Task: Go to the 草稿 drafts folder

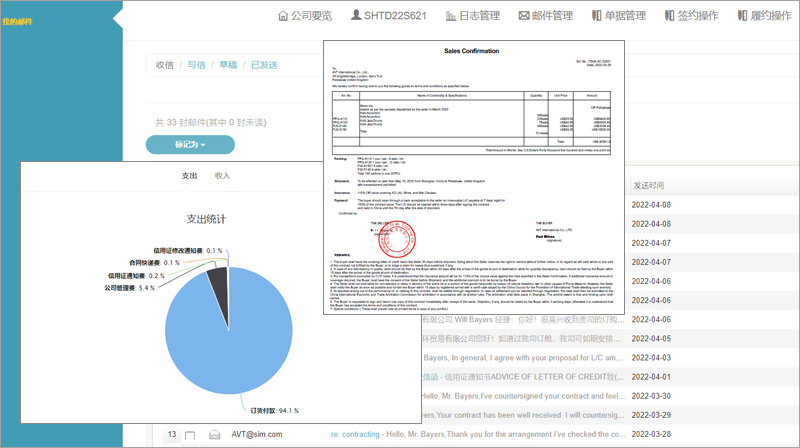Action: click(x=228, y=65)
